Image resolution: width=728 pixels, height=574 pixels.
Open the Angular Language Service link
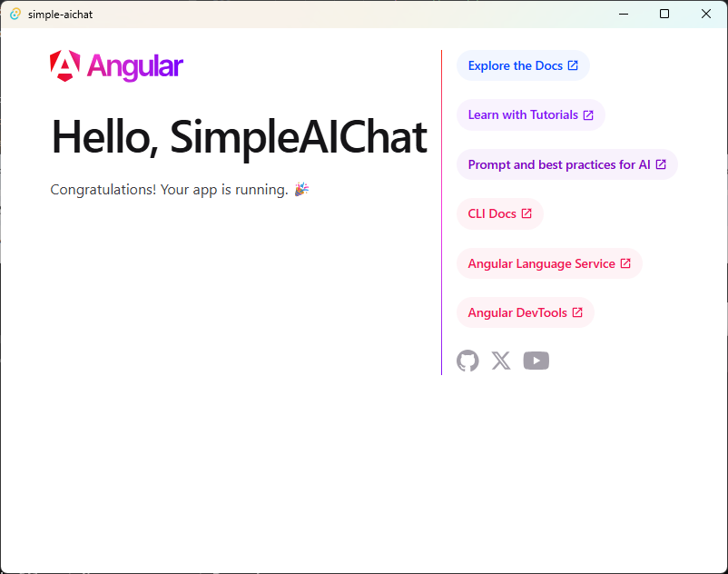coord(541,263)
